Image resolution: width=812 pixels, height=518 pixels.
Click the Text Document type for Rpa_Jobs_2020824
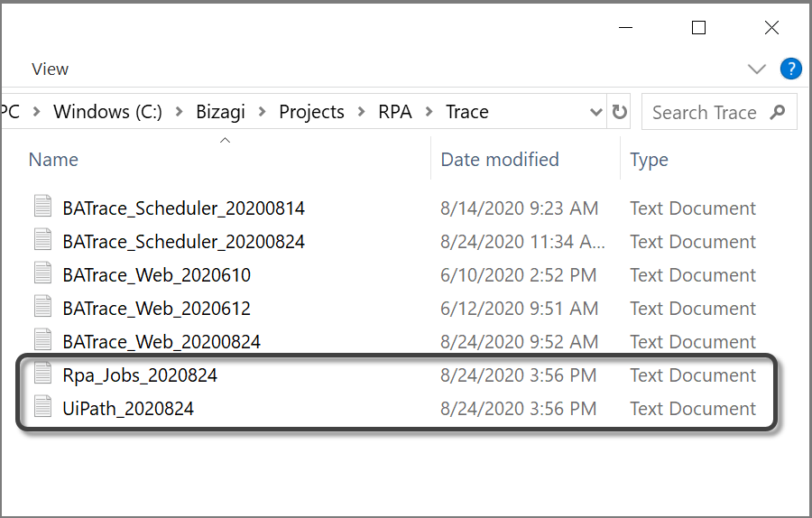click(x=693, y=375)
